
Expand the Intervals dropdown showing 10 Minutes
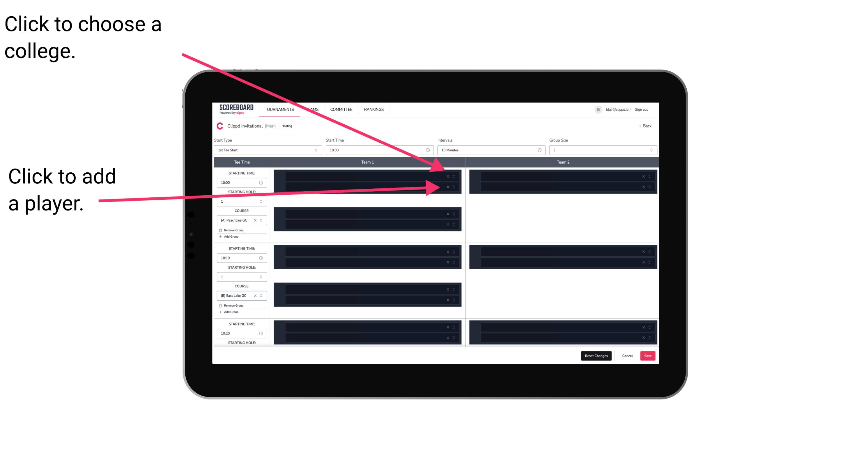[x=490, y=150]
